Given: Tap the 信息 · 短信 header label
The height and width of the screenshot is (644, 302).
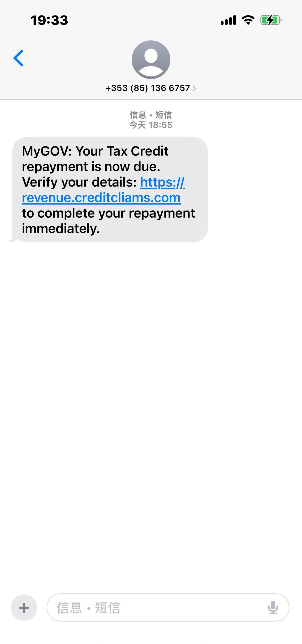Looking at the screenshot, I should (x=151, y=115).
